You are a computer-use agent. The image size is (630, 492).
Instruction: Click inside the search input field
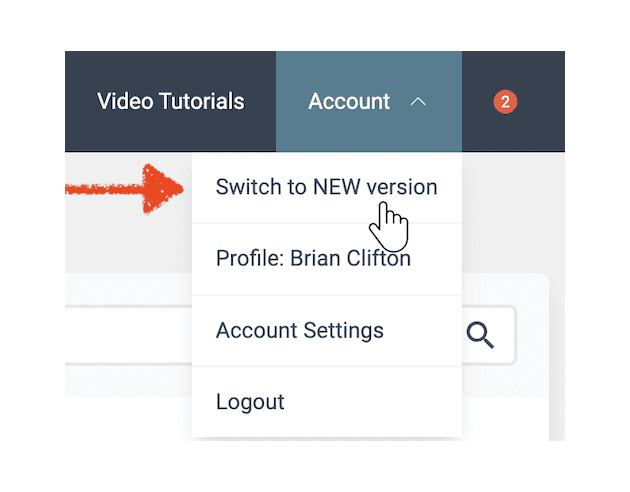point(129,335)
